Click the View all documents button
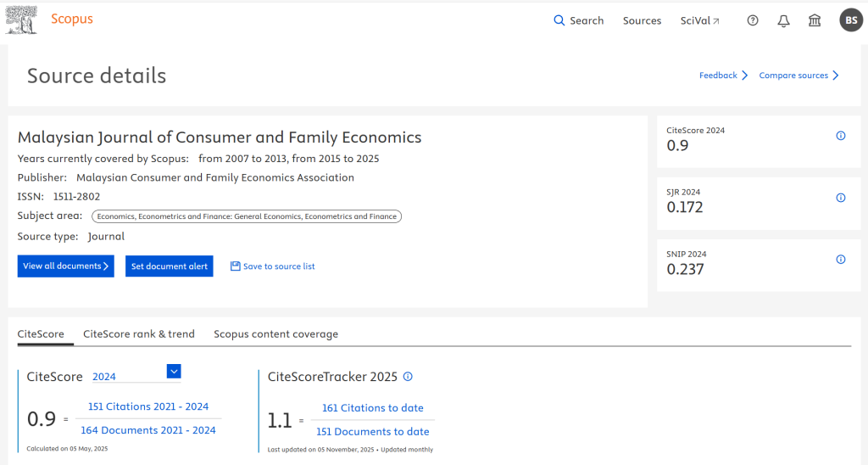The image size is (868, 465). point(66,266)
